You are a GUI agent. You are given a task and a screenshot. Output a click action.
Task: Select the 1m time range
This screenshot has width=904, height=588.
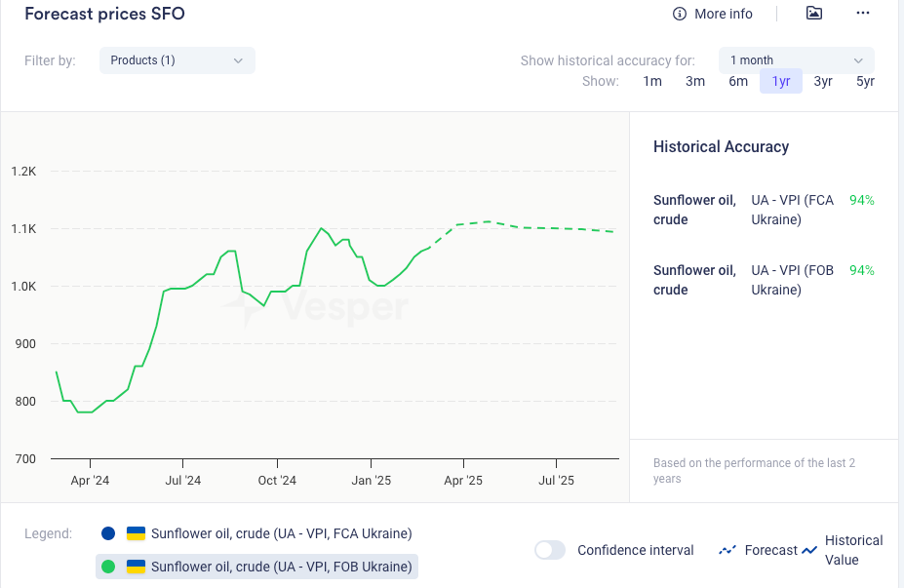pyautogui.click(x=652, y=81)
